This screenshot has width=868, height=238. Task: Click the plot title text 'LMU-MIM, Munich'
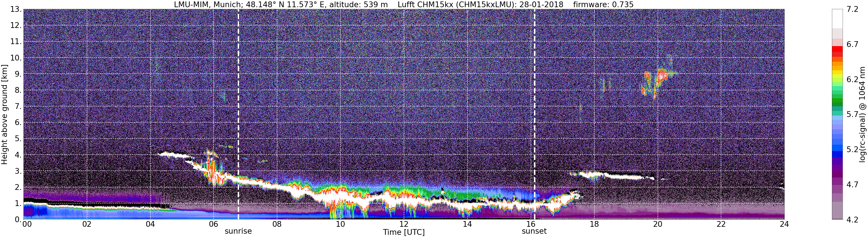(x=208, y=5)
